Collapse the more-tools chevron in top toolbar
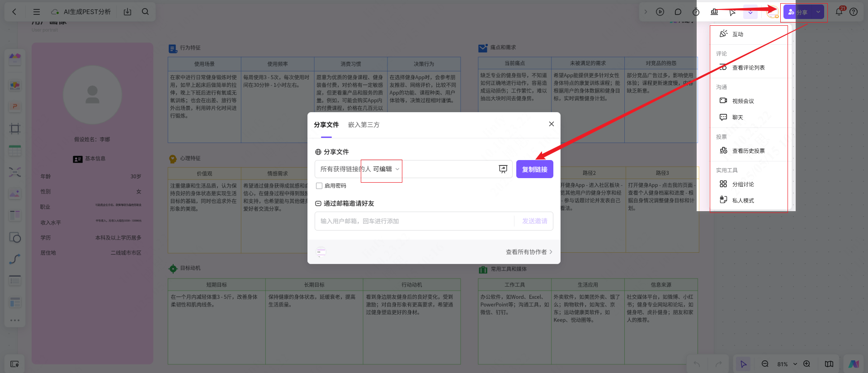The height and width of the screenshot is (373, 868). tap(750, 12)
